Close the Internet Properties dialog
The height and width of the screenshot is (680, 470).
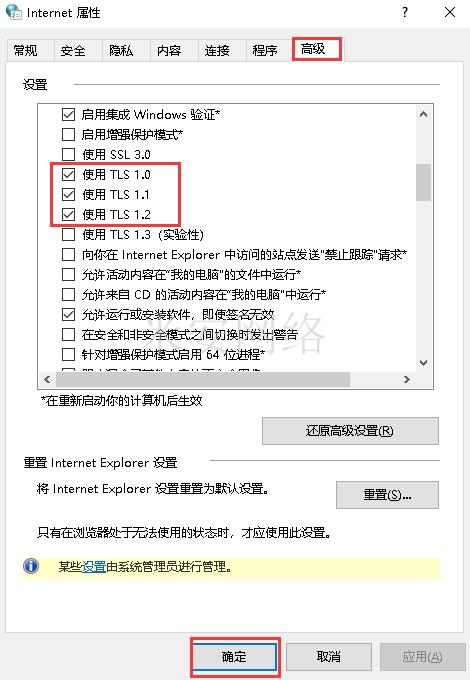[x=450, y=12]
